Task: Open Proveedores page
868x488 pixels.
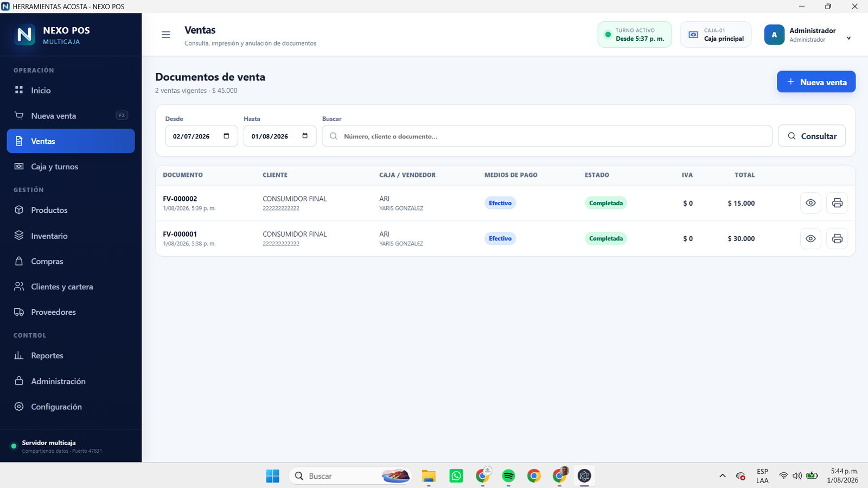Action: (x=71, y=312)
